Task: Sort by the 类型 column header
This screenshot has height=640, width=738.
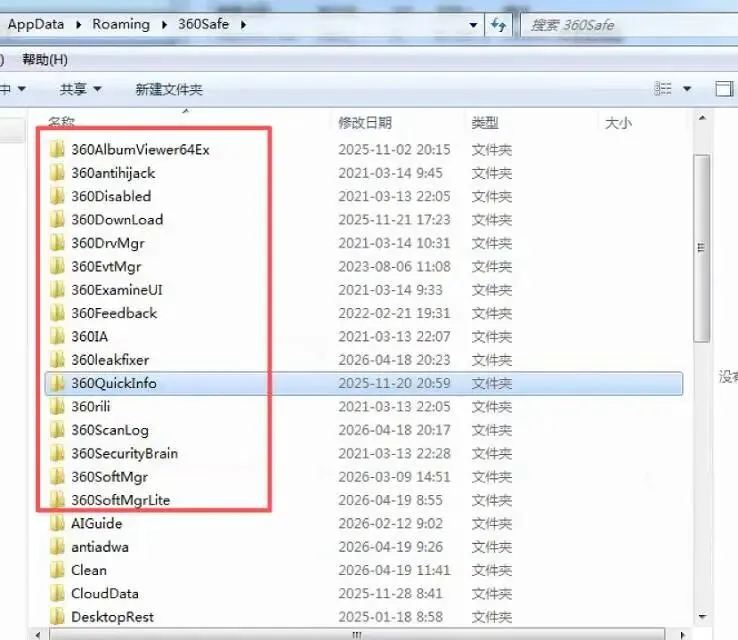Action: pos(485,123)
